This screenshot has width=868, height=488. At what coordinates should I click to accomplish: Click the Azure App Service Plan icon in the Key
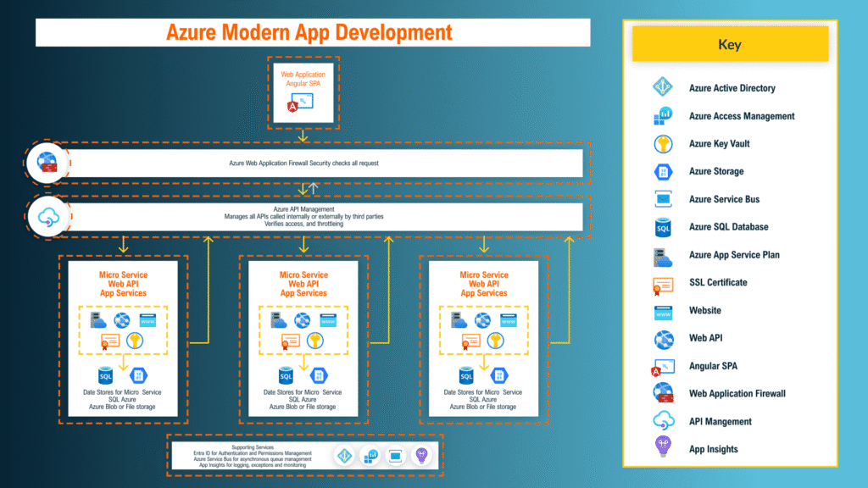[x=662, y=255]
